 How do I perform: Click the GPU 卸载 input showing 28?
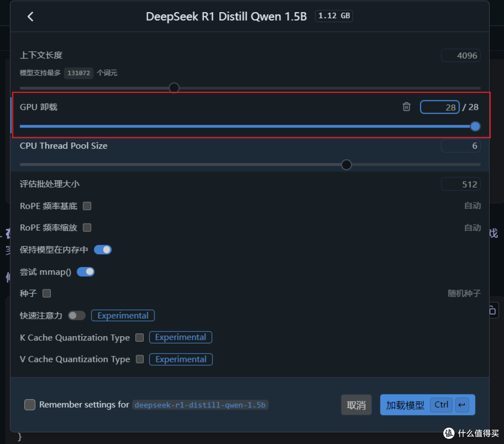coord(440,107)
